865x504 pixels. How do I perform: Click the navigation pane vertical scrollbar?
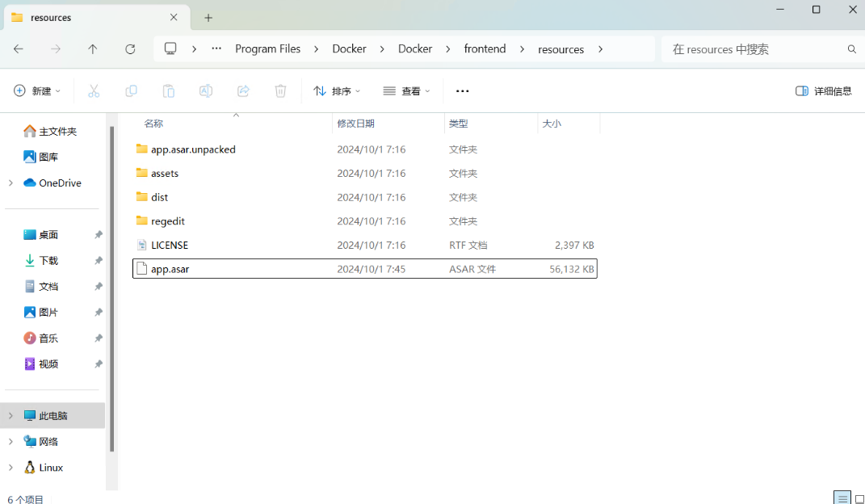click(x=111, y=288)
